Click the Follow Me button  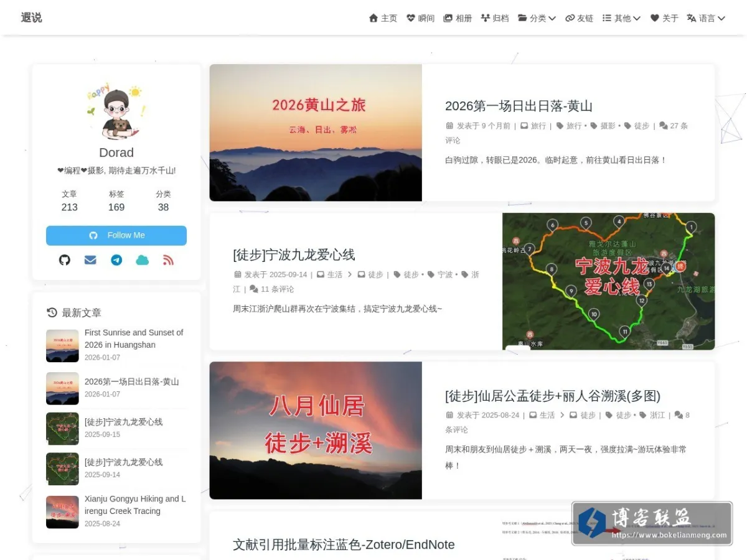tap(116, 235)
